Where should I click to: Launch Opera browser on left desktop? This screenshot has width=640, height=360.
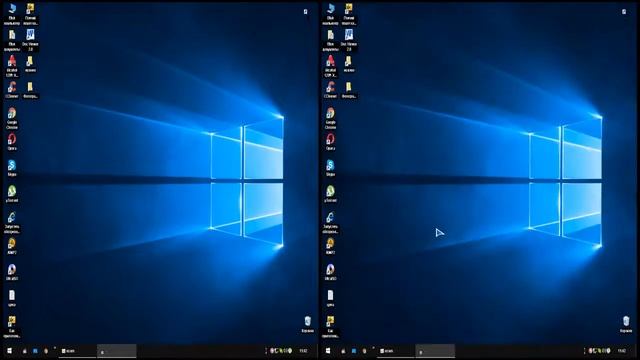pyautogui.click(x=12, y=142)
